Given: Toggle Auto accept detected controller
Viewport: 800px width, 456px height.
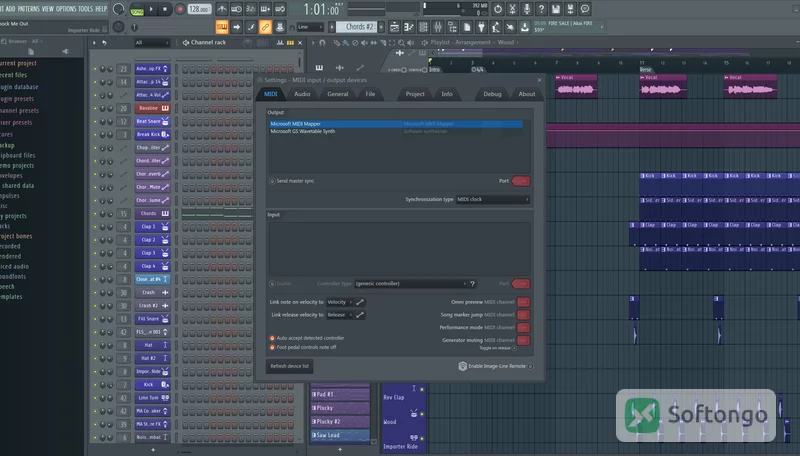Looking at the screenshot, I should (x=272, y=338).
